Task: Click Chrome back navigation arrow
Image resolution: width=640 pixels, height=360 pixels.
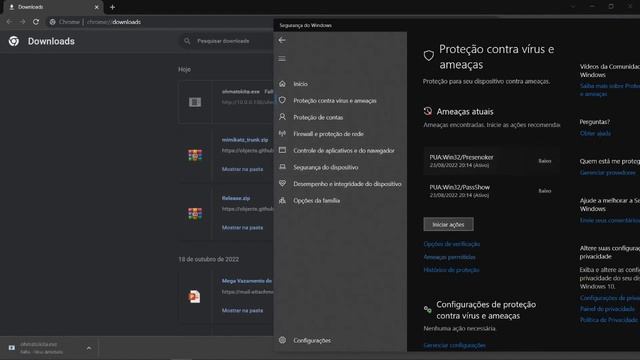Action: click(x=9, y=22)
